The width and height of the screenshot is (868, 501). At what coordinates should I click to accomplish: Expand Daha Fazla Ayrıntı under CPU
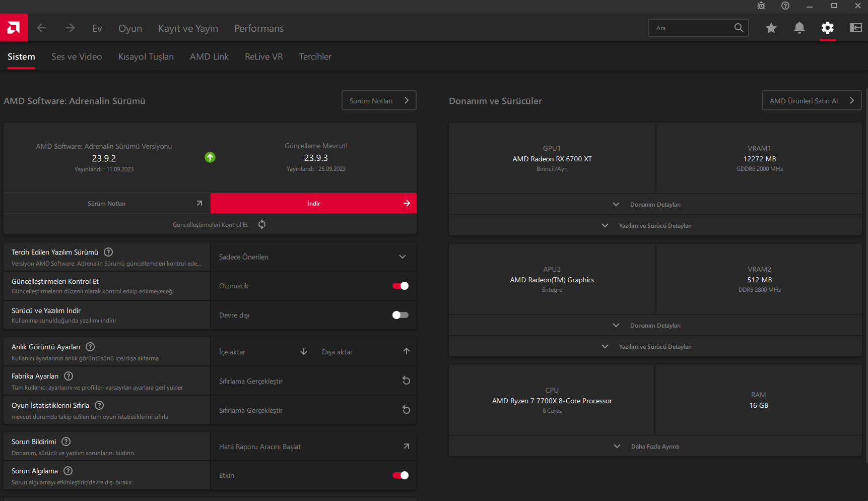click(x=655, y=447)
